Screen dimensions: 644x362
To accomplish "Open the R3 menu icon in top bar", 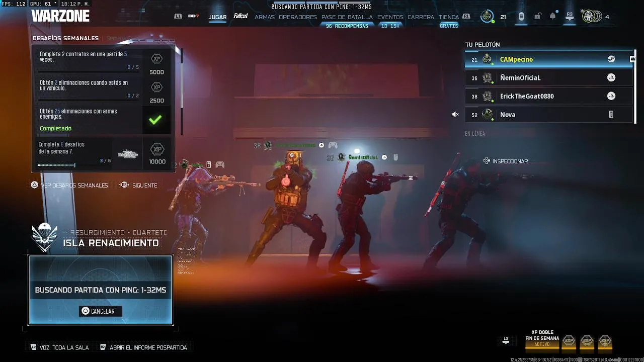I will (570, 17).
